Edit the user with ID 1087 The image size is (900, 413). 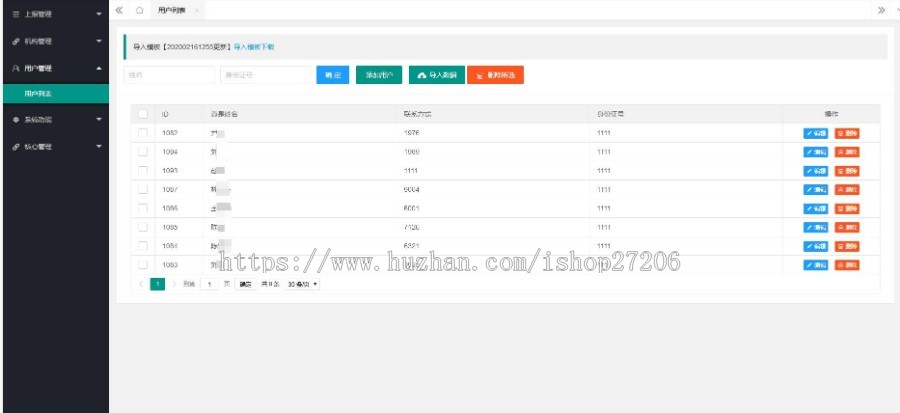click(816, 190)
